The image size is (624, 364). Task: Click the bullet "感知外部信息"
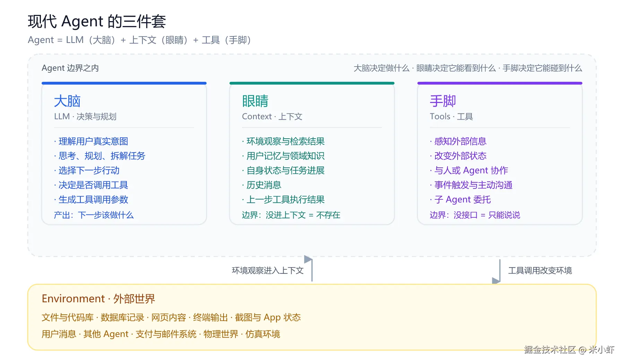click(458, 141)
